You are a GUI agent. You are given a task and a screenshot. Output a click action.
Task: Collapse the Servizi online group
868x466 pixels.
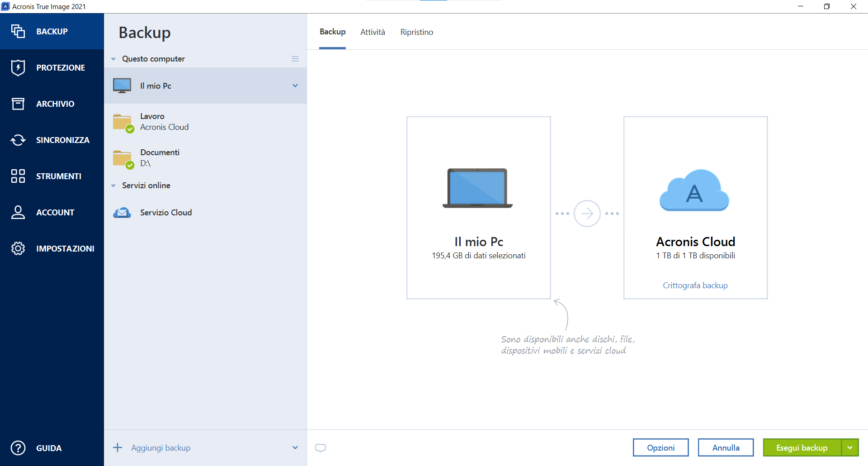tap(113, 186)
